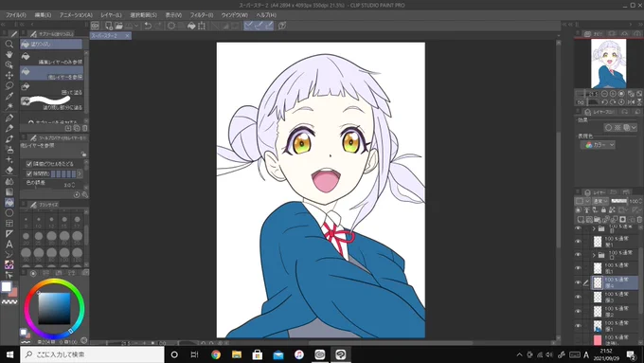The height and width of the screenshot is (363, 644).
Task: Open the アニメーション(A) menu
Action: point(76,15)
